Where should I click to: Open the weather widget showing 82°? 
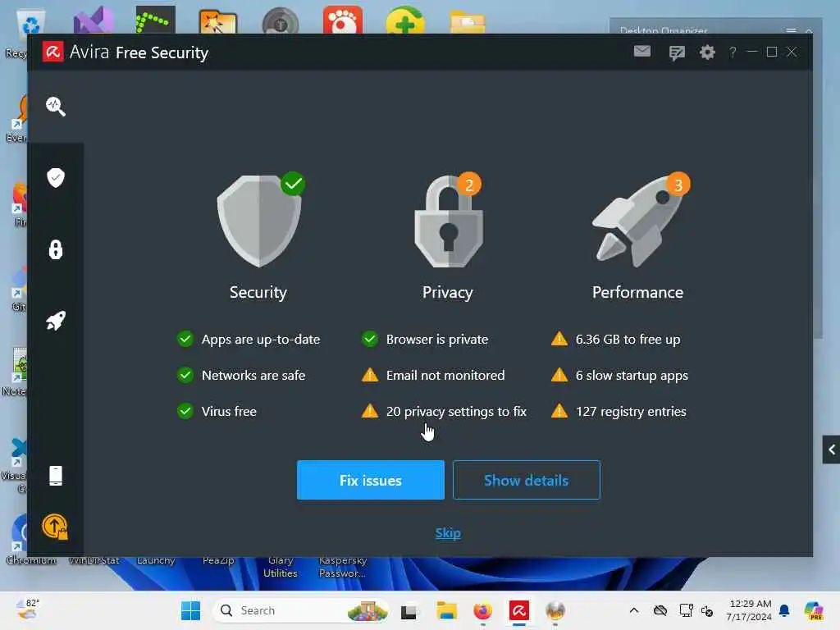pyautogui.click(x=27, y=609)
